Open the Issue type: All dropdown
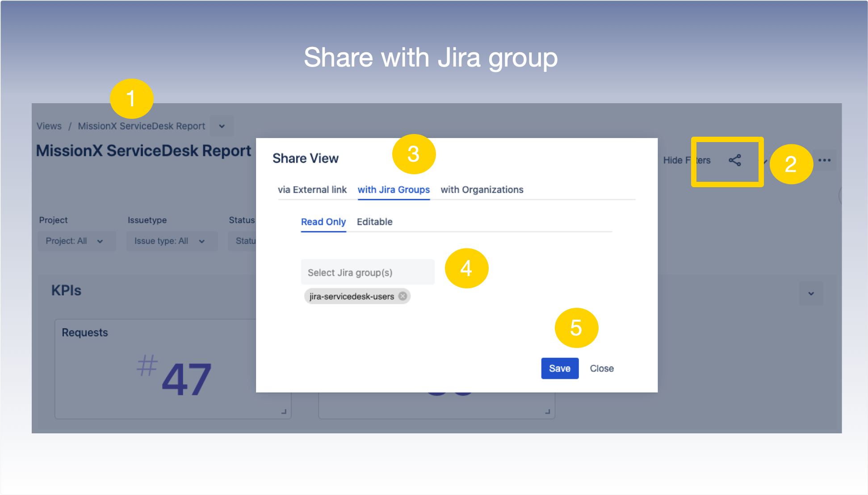This screenshot has width=868, height=495. (x=171, y=241)
